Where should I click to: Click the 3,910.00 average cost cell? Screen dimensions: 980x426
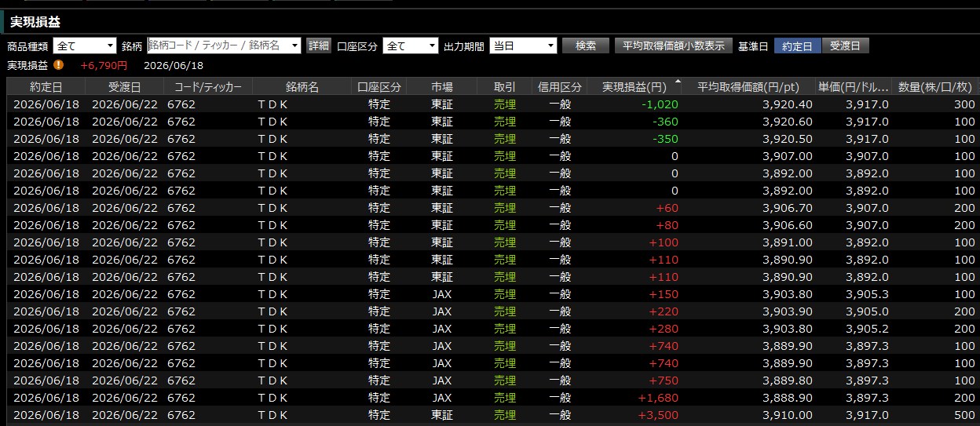[788, 415]
